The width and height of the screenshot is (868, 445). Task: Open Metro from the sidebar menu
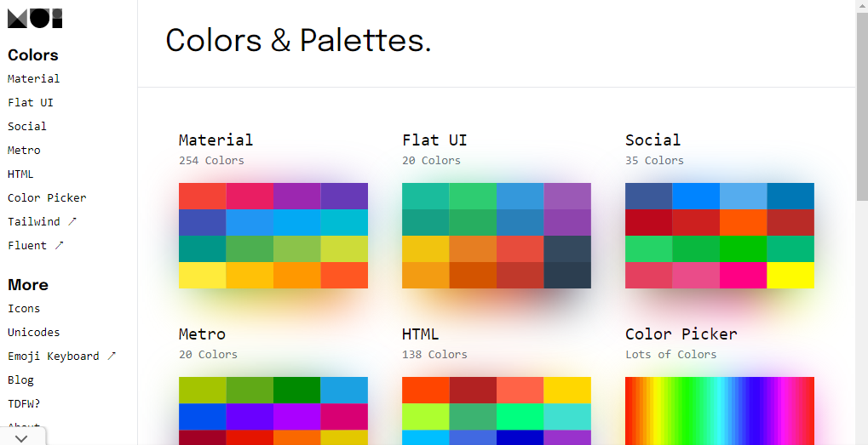[x=24, y=150]
